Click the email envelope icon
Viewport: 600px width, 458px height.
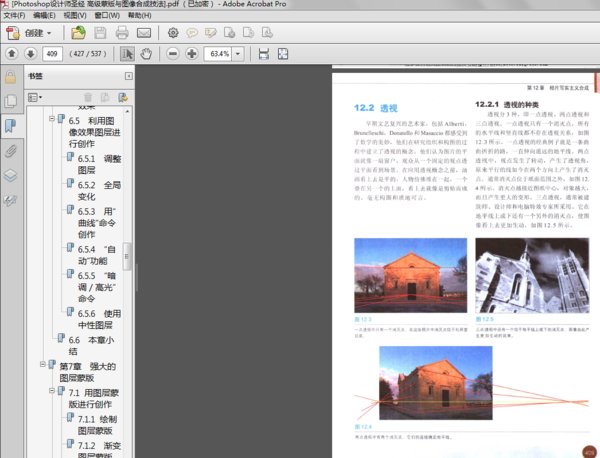(144, 33)
